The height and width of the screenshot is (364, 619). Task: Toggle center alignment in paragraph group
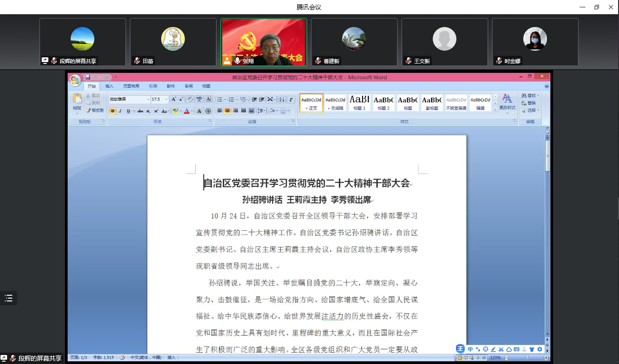click(228, 111)
